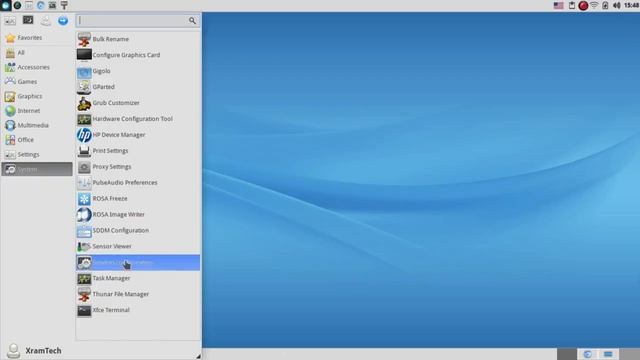This screenshot has height=360, width=640.
Task: Open the Wi-Fi network indicator
Action: coord(594,5)
